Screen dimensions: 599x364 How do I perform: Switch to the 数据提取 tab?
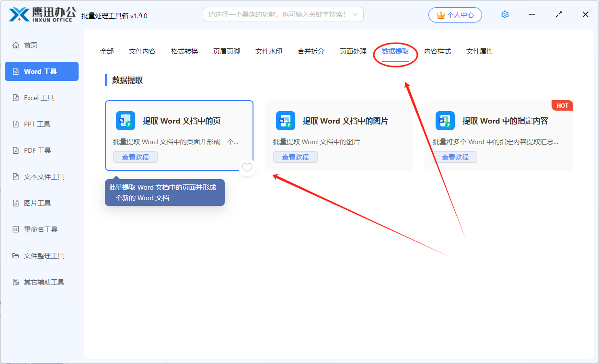point(395,51)
